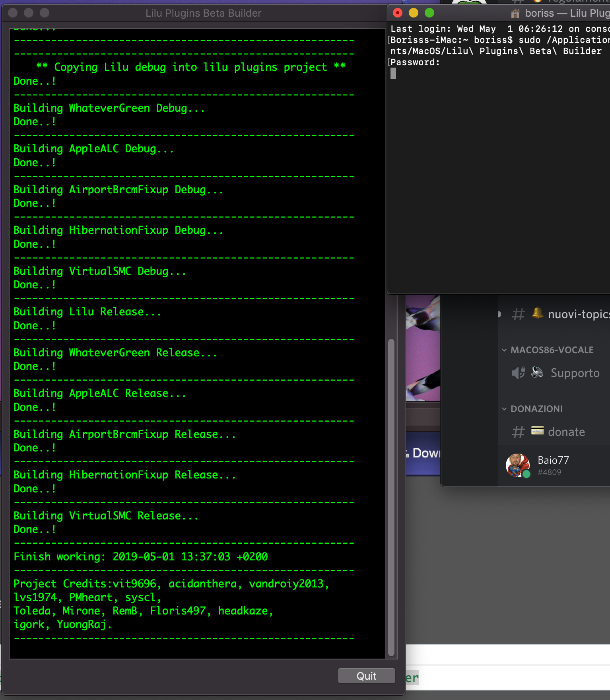Click 'Building WhateverGreen Release...' log line

coord(115,353)
